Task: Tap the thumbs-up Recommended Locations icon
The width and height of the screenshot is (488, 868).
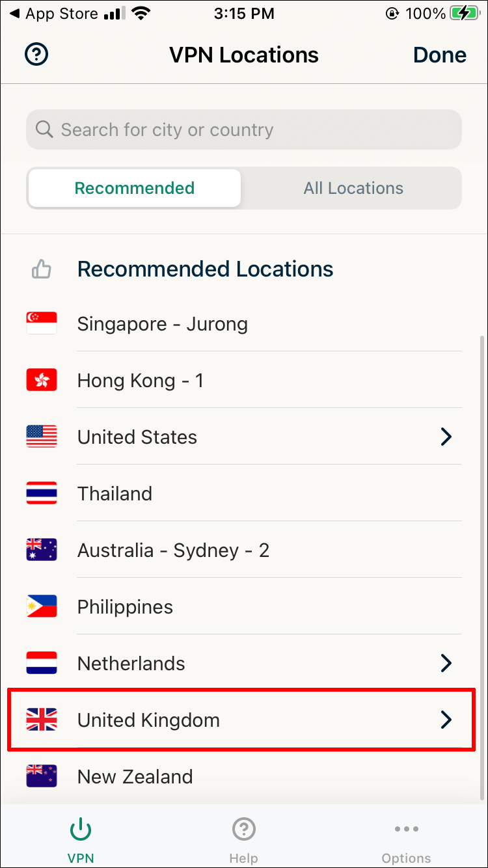Action: (x=42, y=269)
